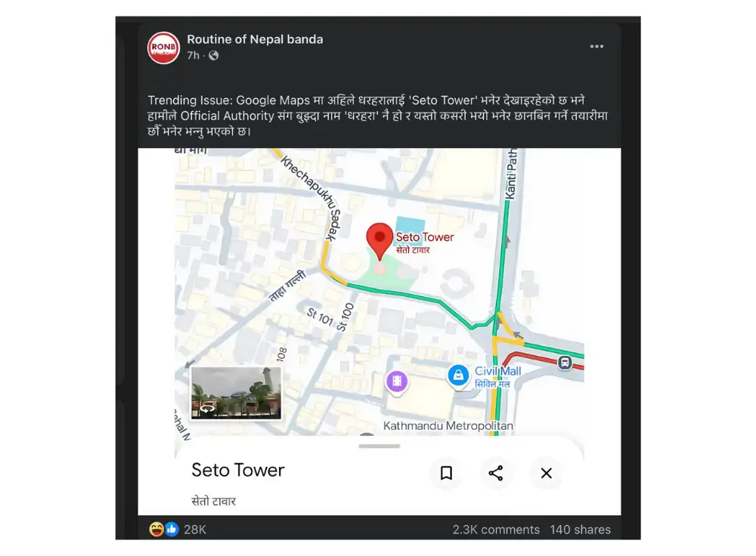This screenshot has height=556, width=756.
Task: Click the RONB page profile picture
Action: [163, 48]
